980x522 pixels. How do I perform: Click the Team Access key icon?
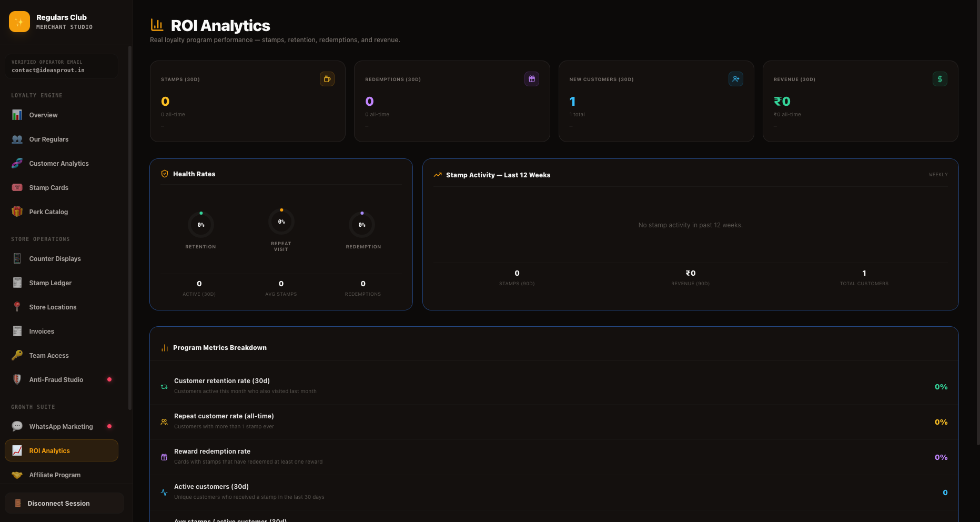tap(17, 355)
